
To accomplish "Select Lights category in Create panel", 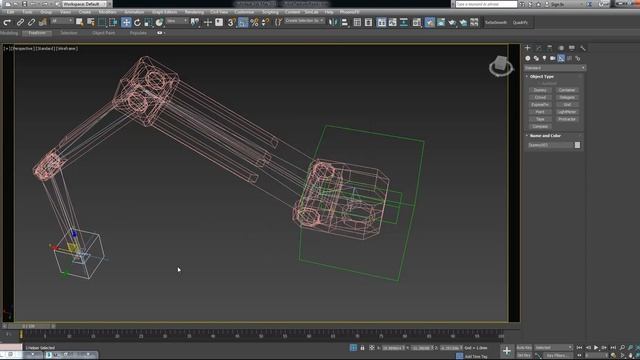I will (544, 58).
